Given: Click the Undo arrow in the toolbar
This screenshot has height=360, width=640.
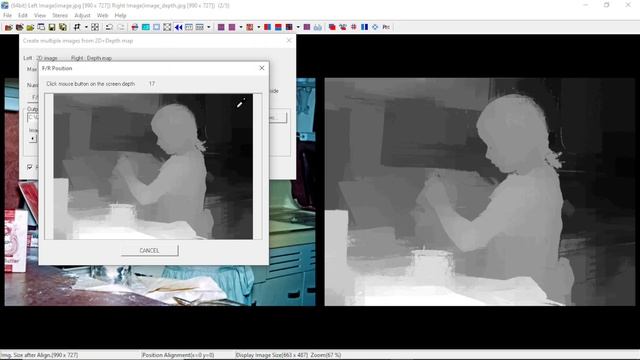Looking at the screenshot, I should (109, 27).
